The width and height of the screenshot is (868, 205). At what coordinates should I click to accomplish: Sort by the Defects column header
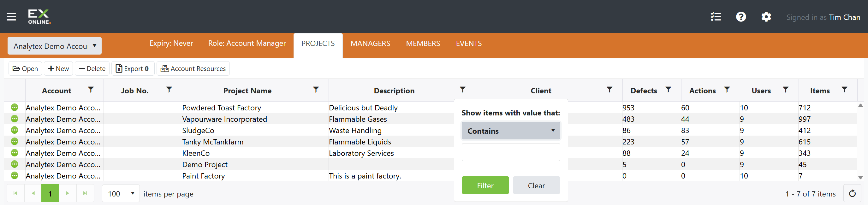[644, 91]
